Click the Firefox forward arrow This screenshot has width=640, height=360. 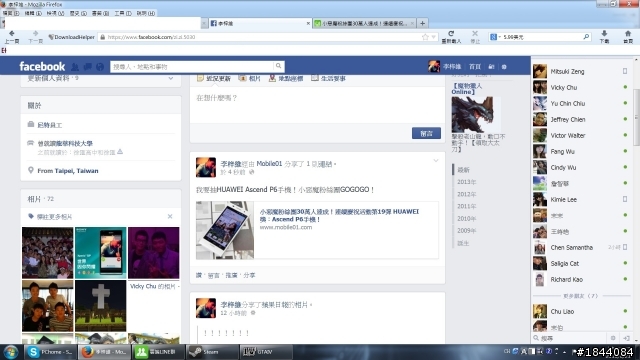(36, 33)
